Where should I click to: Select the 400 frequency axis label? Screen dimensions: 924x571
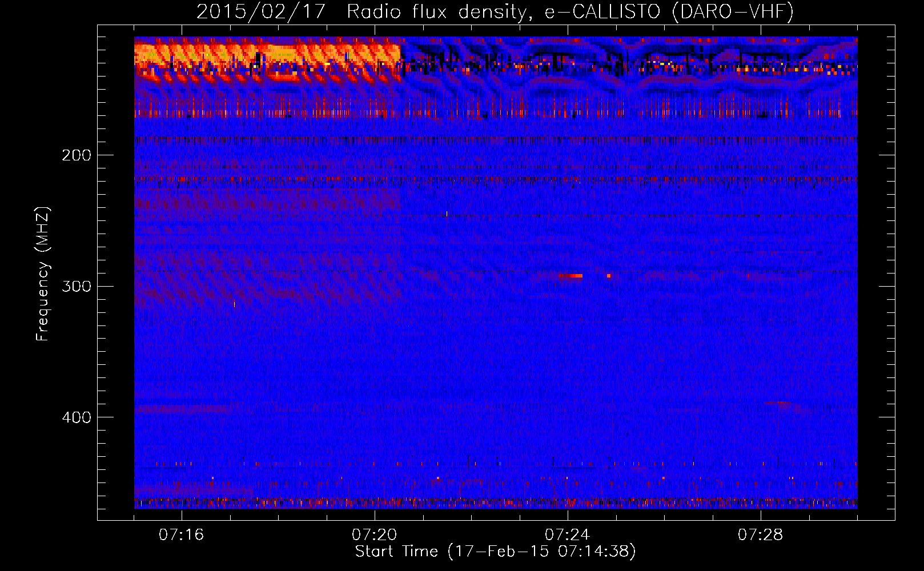[77, 417]
